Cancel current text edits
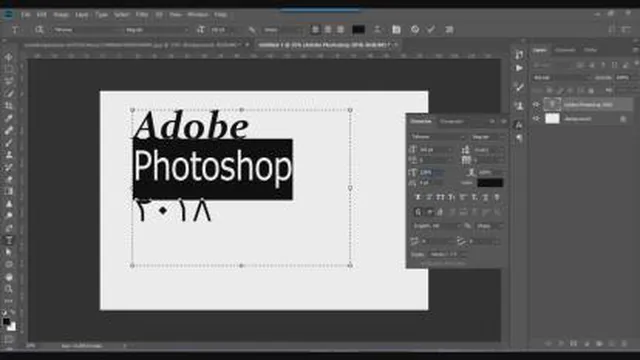 415,29
